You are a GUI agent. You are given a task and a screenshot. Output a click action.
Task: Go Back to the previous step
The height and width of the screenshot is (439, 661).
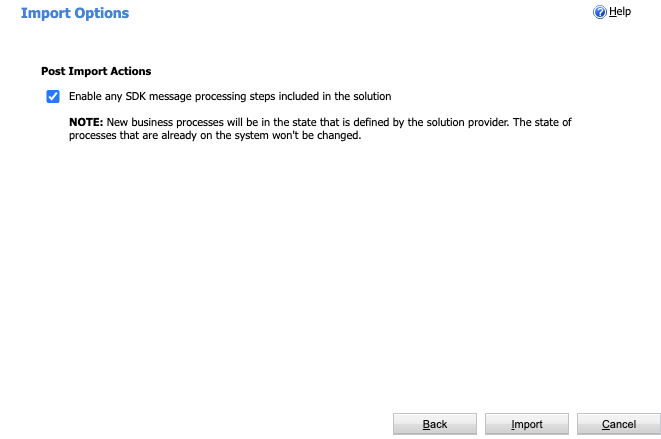(435, 424)
